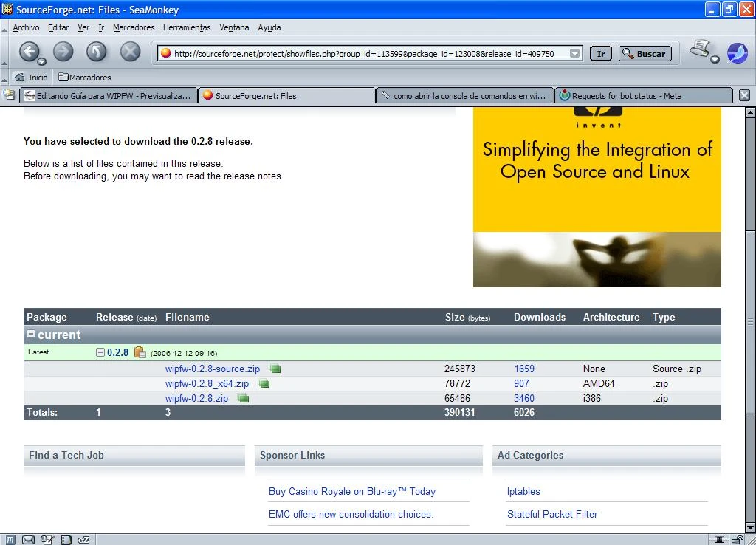756x545 pixels.
Task: Click the green icon beside wipfw-0.2.8.zip
Action: click(244, 398)
